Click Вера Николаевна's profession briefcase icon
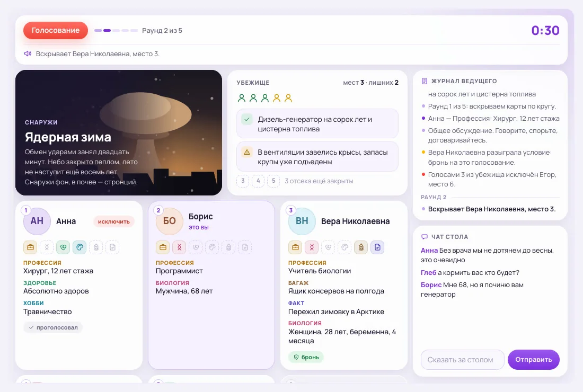 pyautogui.click(x=295, y=247)
